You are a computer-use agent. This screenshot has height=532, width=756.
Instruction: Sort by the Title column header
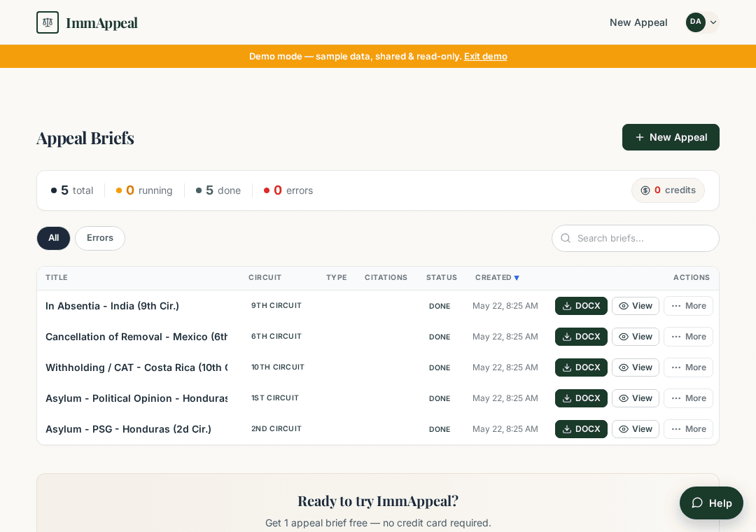coord(57,278)
